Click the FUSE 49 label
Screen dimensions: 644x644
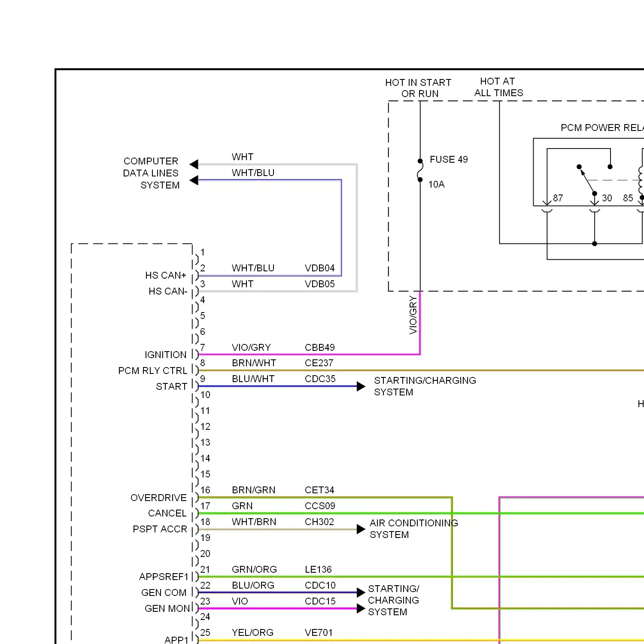(449, 159)
